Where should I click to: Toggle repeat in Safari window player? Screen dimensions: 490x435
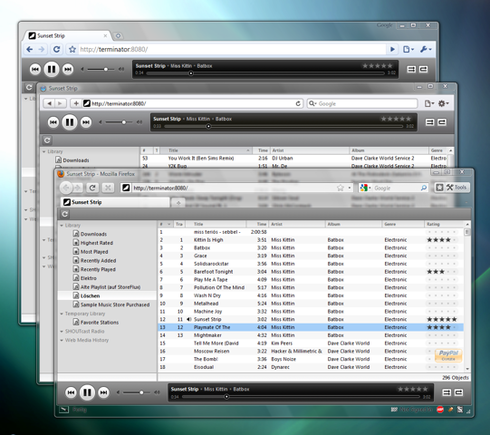coord(442,122)
